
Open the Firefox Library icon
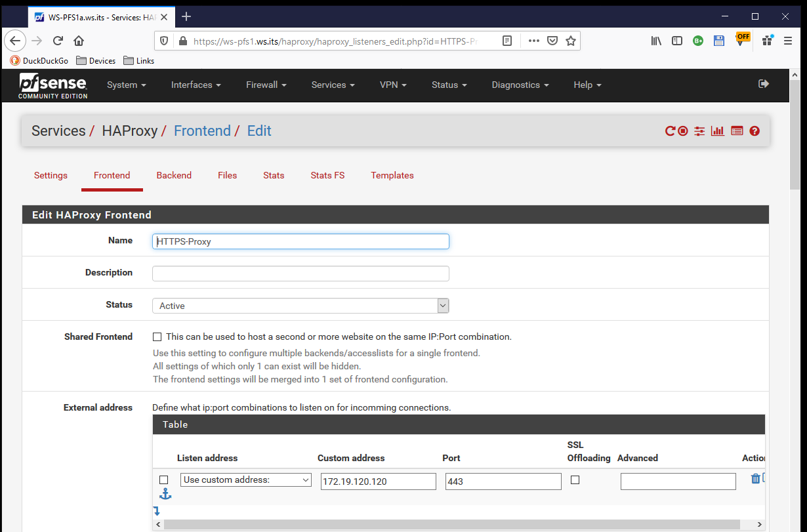coord(656,41)
